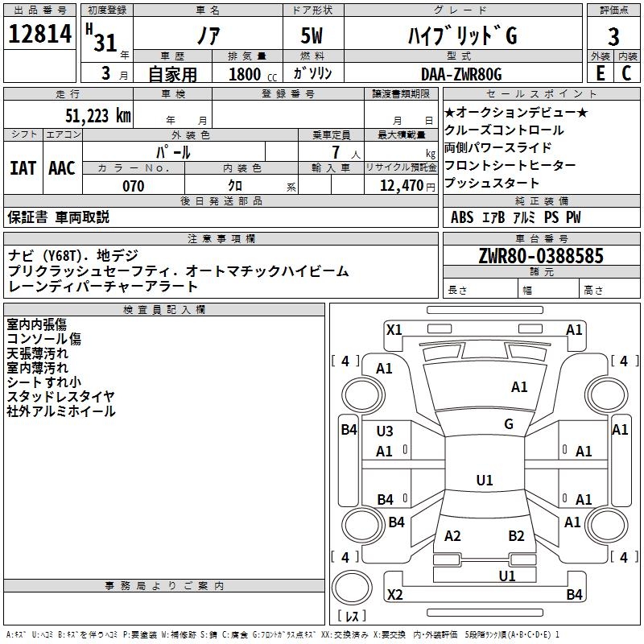Screen dimensions: 644x644
Task: Select the model code DAA-ZWR80G
Action: (461, 74)
